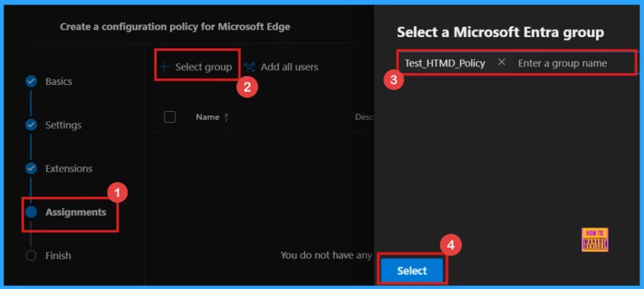Click Add all users button

(281, 67)
